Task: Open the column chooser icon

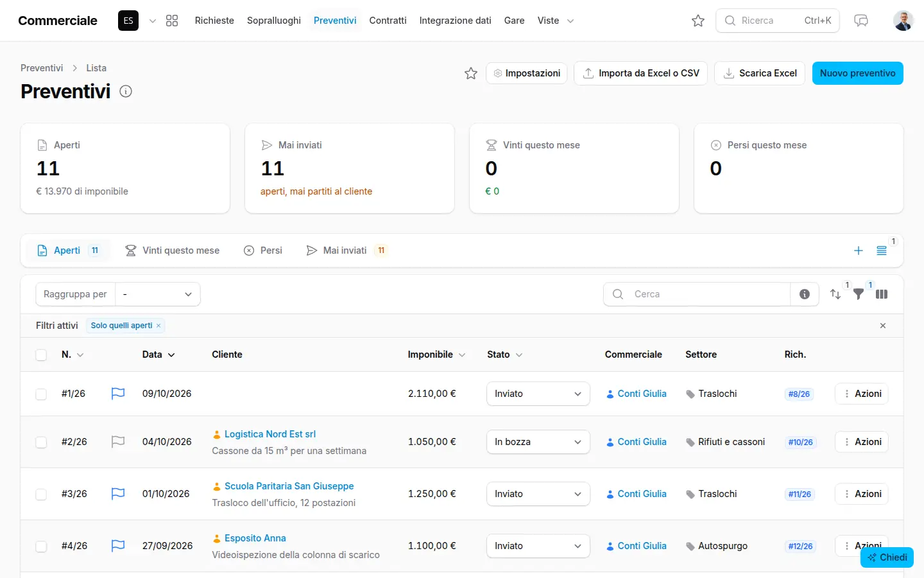Action: click(882, 294)
